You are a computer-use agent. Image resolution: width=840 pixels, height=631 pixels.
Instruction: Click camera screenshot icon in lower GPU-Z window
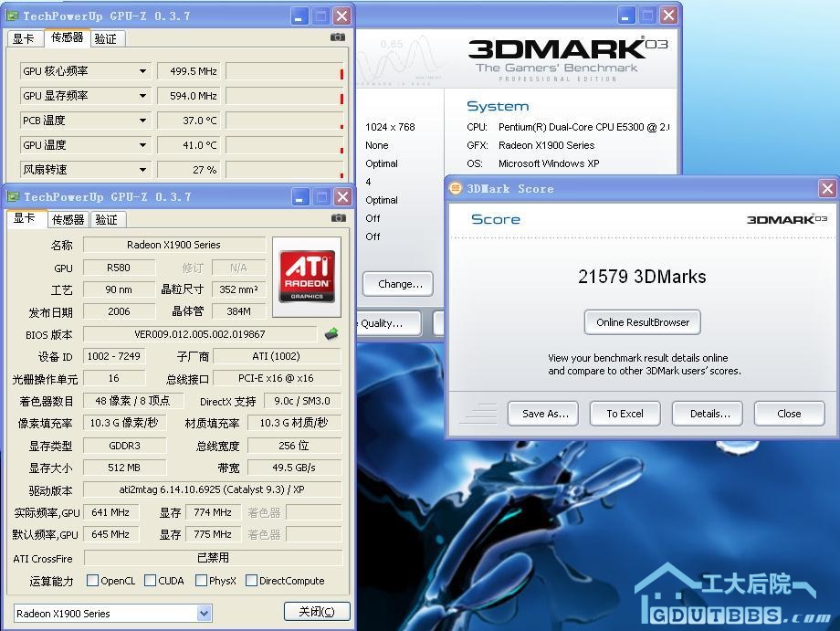coord(338,217)
